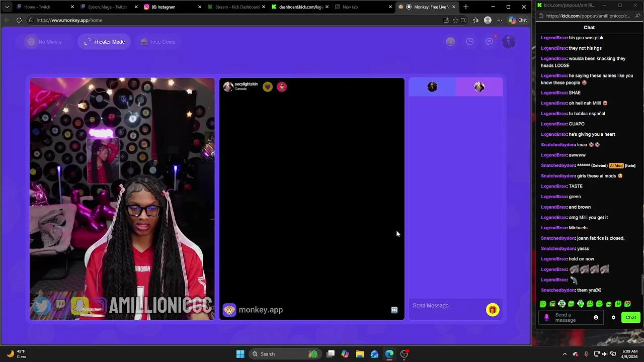
Task: Open the Copilot Chat button
Action: [x=518, y=20]
